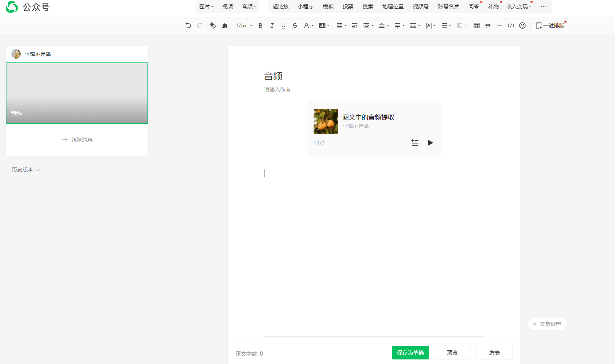The width and height of the screenshot is (615, 364).
Task: Click the code block icon
Action: (x=511, y=26)
